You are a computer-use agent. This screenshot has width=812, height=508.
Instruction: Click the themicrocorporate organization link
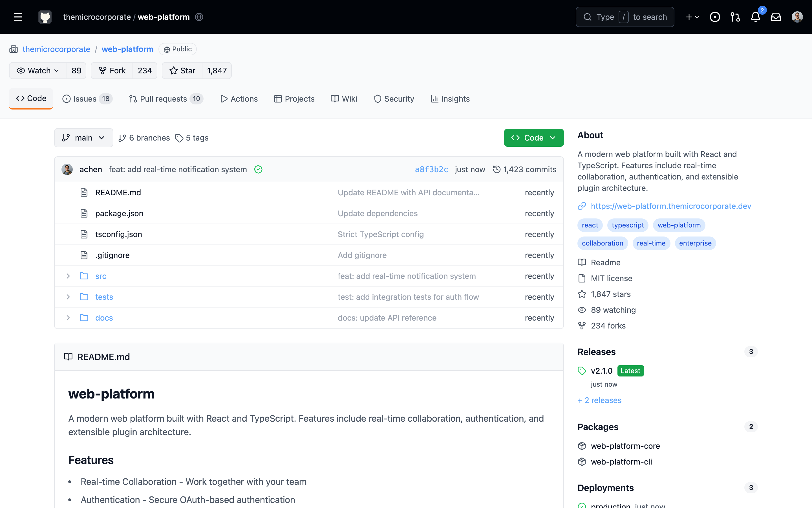(x=56, y=49)
